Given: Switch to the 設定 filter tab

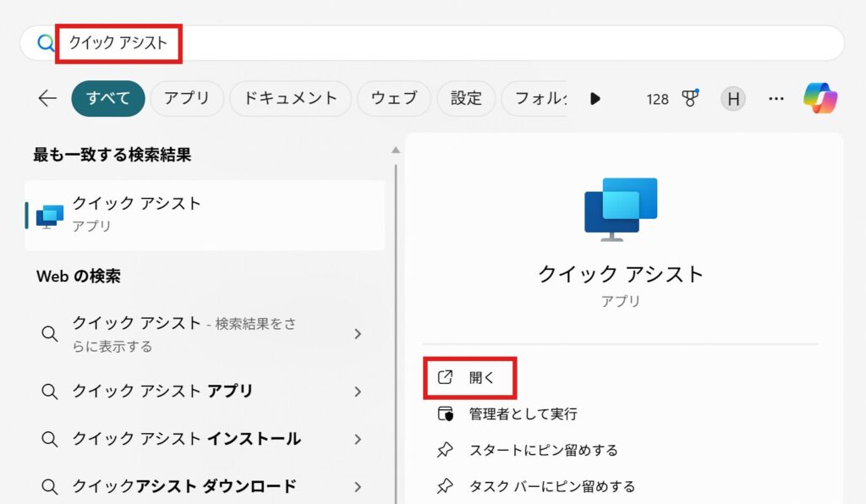Looking at the screenshot, I should point(466,98).
